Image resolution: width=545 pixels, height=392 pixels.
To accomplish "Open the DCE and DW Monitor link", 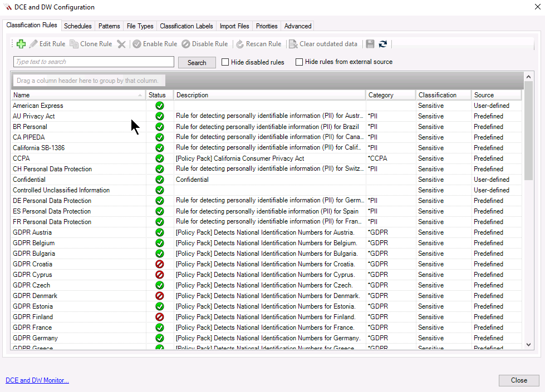I will point(37,380).
